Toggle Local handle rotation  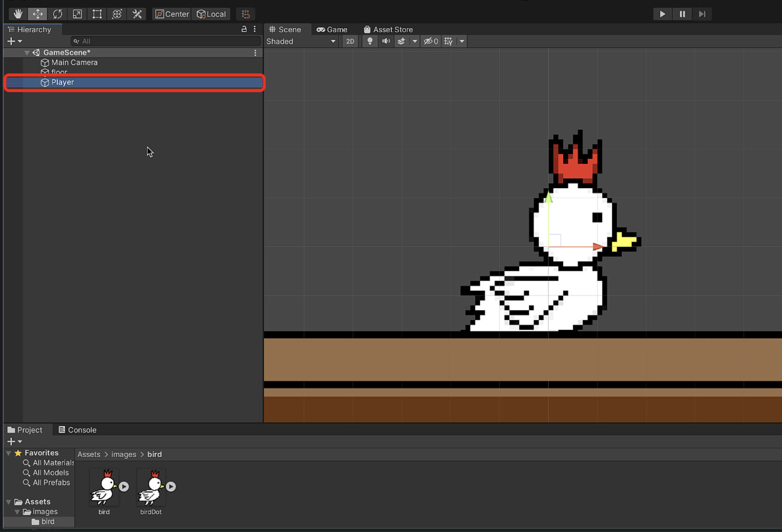pos(211,14)
